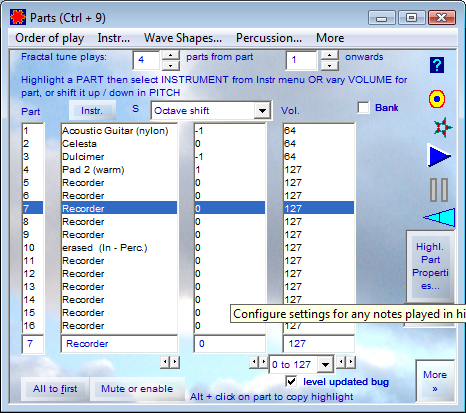Viewport: 466px width, 413px height.
Task: Click the cyan rewind triangle icon
Action: click(440, 218)
